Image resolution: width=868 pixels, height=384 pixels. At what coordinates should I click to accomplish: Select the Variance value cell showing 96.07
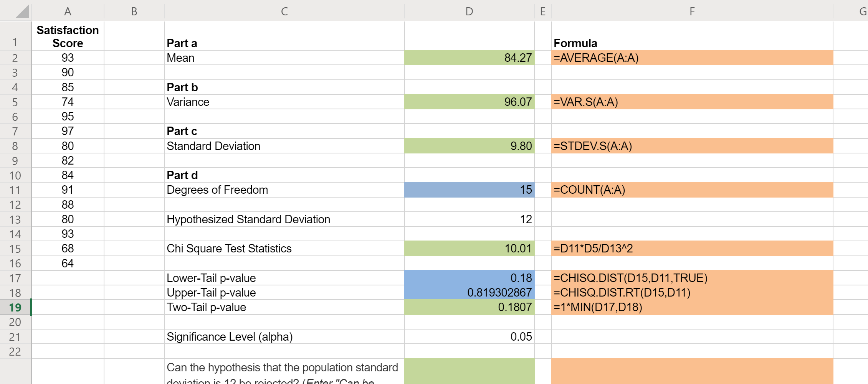(469, 102)
